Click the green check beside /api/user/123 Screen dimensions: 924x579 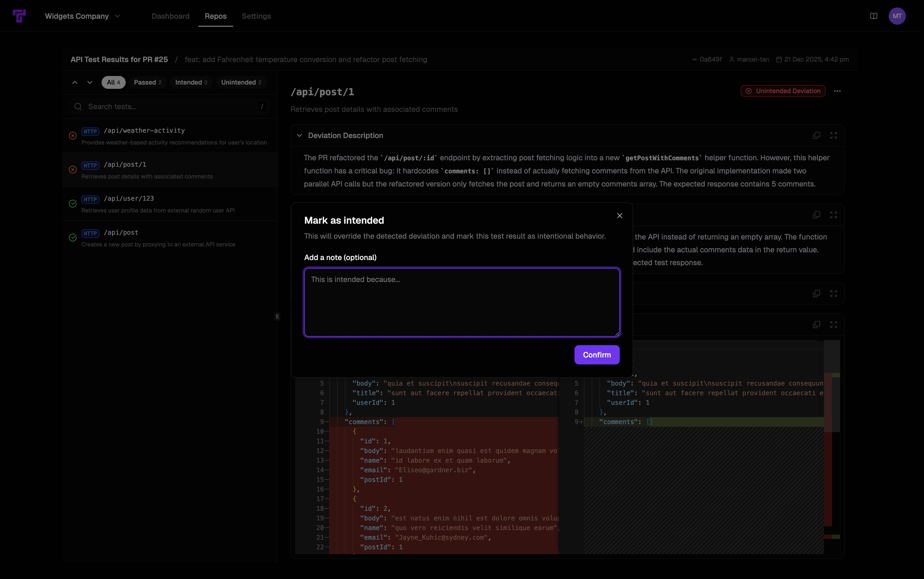(73, 203)
